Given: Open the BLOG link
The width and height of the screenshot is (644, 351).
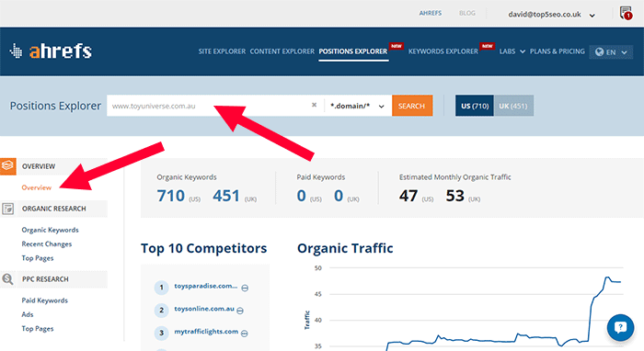Looking at the screenshot, I should tap(467, 13).
